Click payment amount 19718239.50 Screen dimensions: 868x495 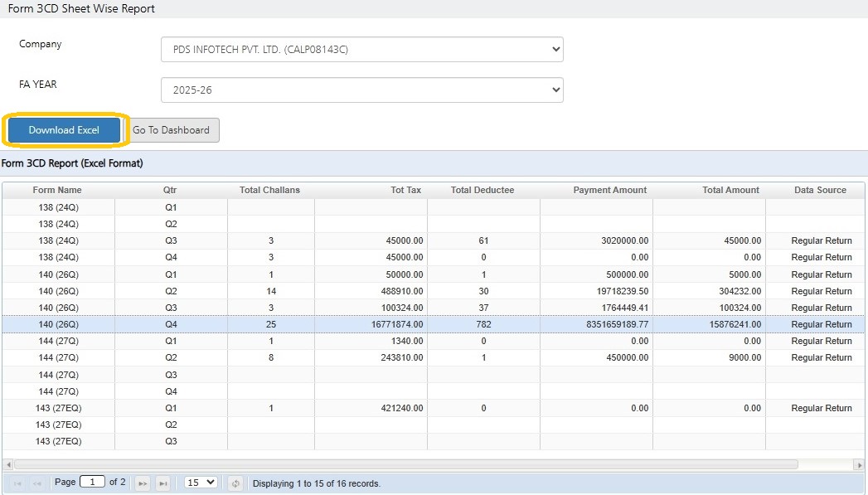623,291
